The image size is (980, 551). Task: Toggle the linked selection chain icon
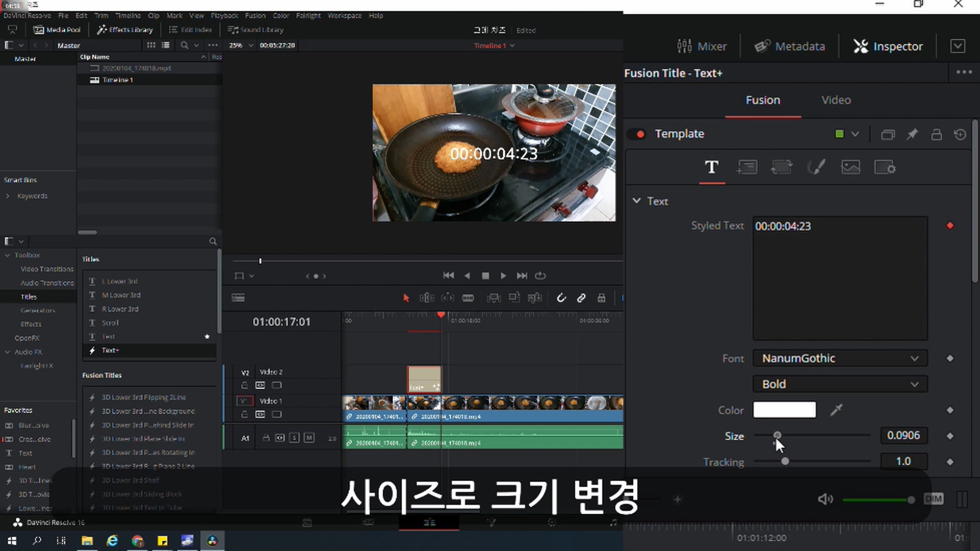click(581, 298)
